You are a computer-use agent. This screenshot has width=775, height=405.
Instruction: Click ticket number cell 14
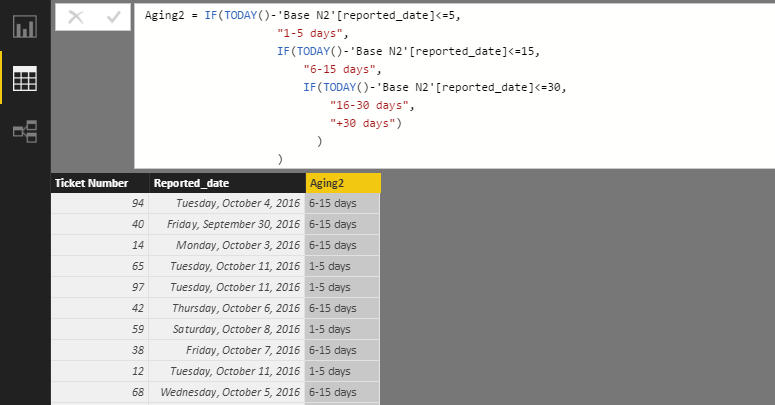[100, 245]
